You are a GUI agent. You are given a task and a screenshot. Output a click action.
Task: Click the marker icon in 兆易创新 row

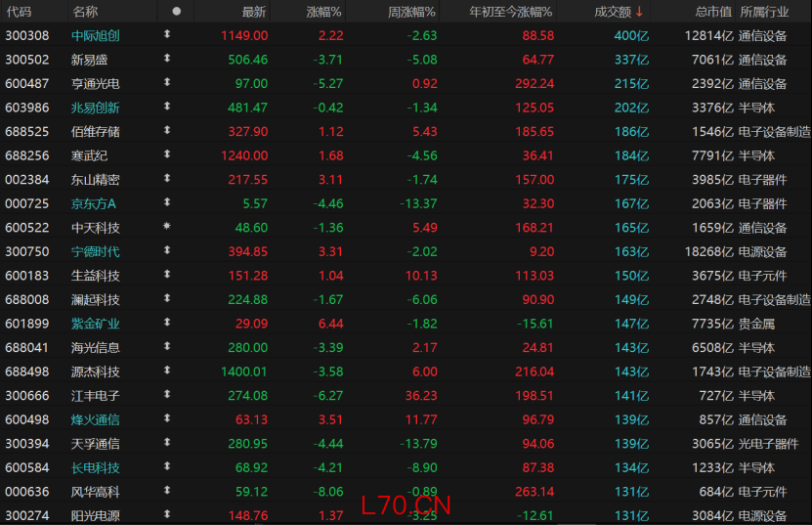pos(167,107)
